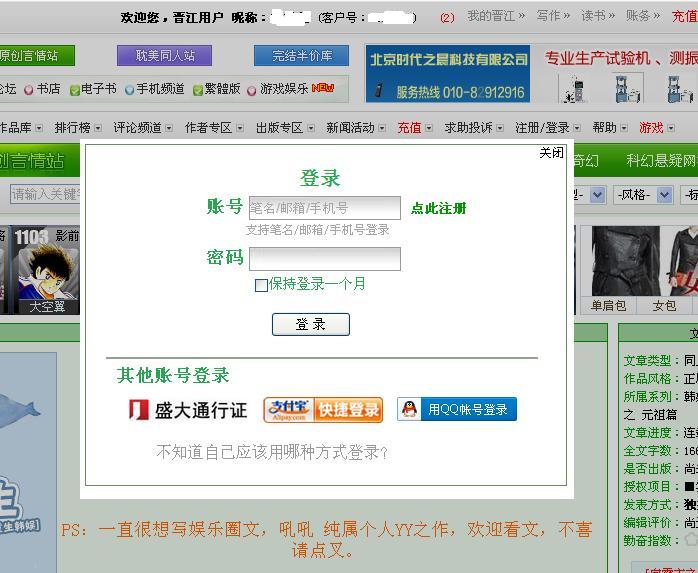
Task: Click the 支付宝 快捷登录 logo button
Action: point(323,410)
